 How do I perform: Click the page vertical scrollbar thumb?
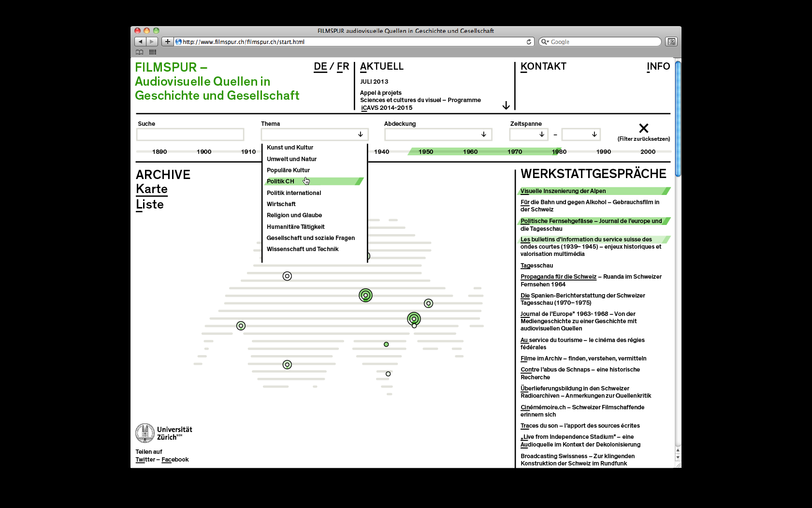click(678, 119)
